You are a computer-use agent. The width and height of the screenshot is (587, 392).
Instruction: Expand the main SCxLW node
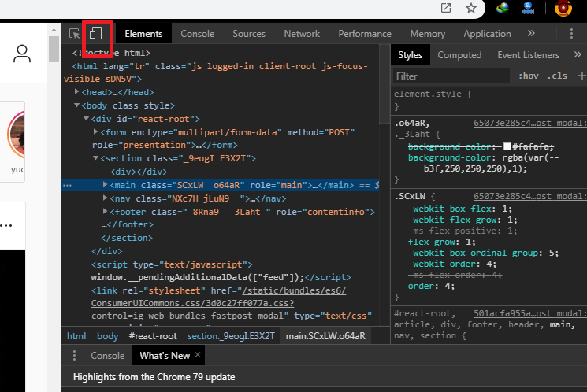[x=106, y=184]
